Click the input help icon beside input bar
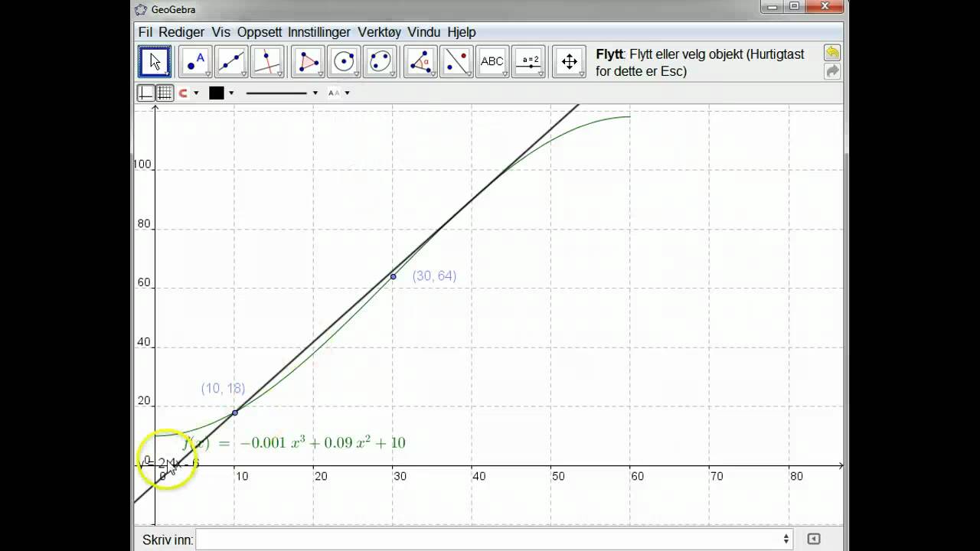 (x=814, y=540)
